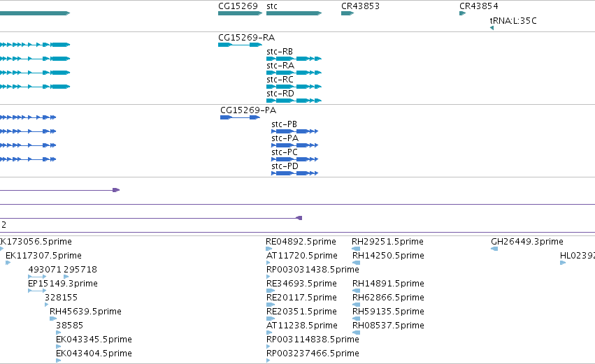Click the EK117307.5prime arrow marker

[8, 263]
